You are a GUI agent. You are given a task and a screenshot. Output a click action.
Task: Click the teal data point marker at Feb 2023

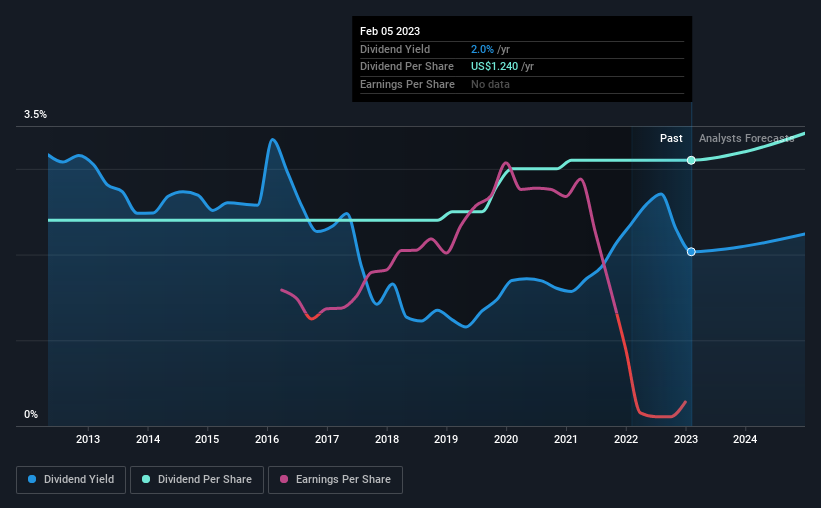(x=691, y=160)
